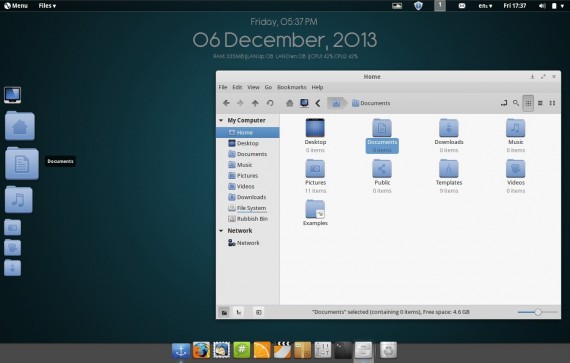Show tree view in the sidebar
The image size is (570, 363).
click(x=238, y=312)
